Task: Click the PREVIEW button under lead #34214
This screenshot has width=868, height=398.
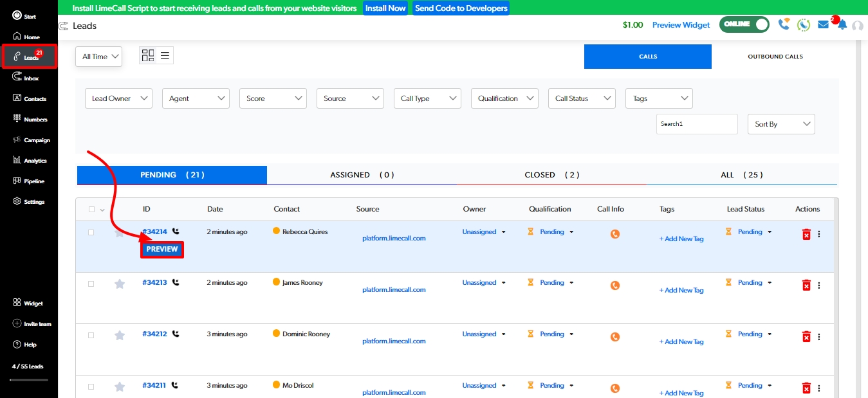Action: tap(162, 249)
